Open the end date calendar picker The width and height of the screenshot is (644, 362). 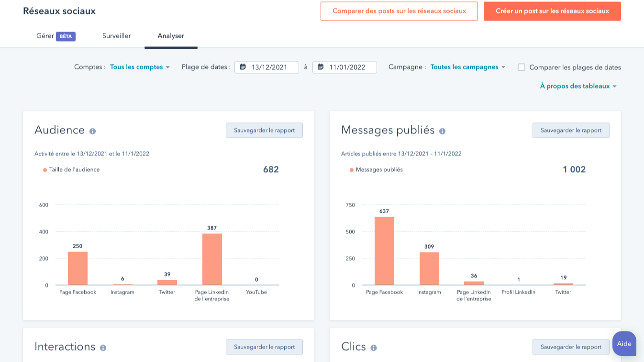coord(321,67)
